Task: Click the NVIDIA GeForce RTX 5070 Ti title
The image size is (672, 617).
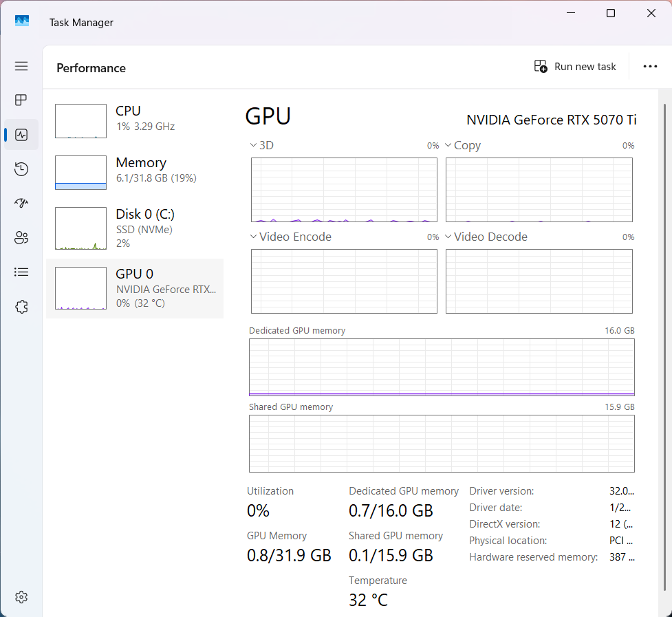Action: pos(551,120)
